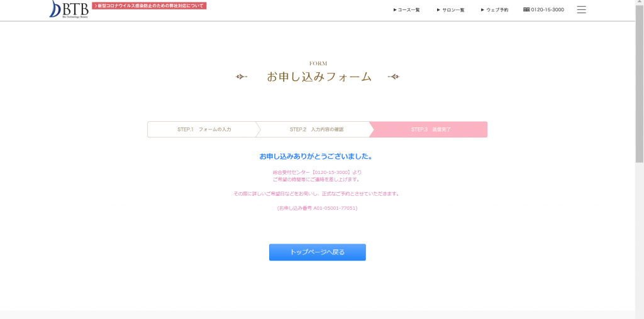Open the red 新型コロナウイルス notice banner
This screenshot has height=319, width=644.
150,6
